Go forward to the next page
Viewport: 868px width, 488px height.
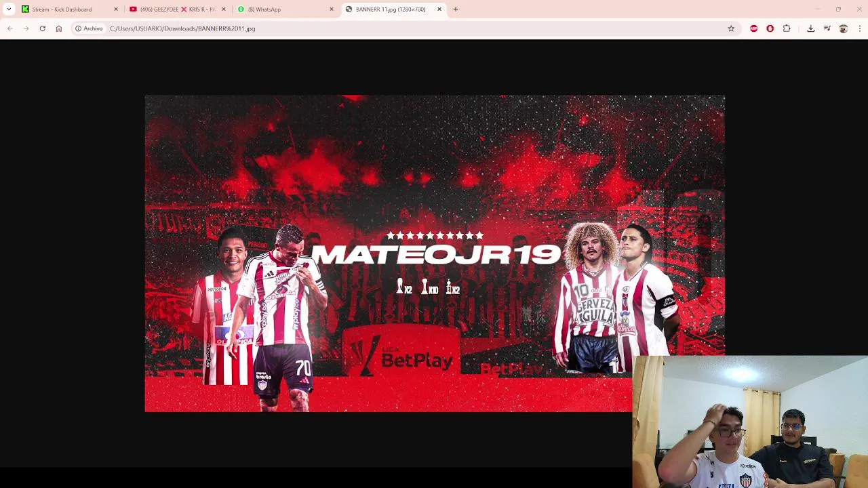(26, 28)
